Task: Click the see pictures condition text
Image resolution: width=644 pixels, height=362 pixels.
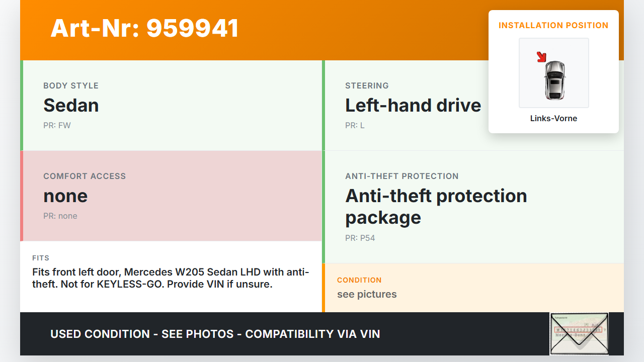Action: tap(367, 295)
